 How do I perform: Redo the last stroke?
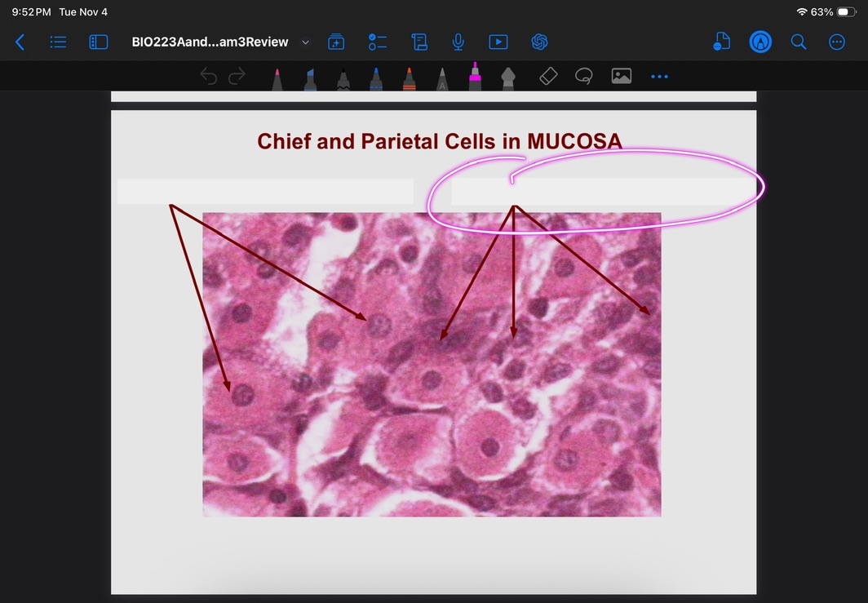click(237, 76)
